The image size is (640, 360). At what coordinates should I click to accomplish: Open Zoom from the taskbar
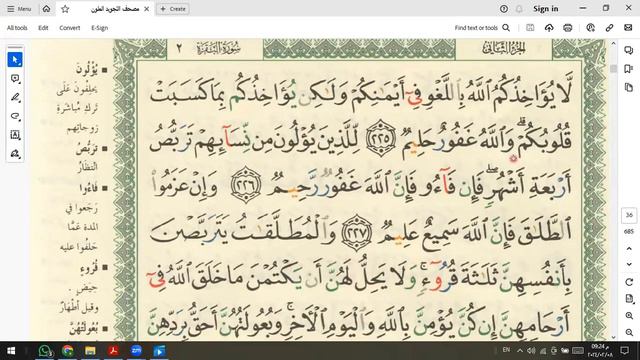(136, 351)
